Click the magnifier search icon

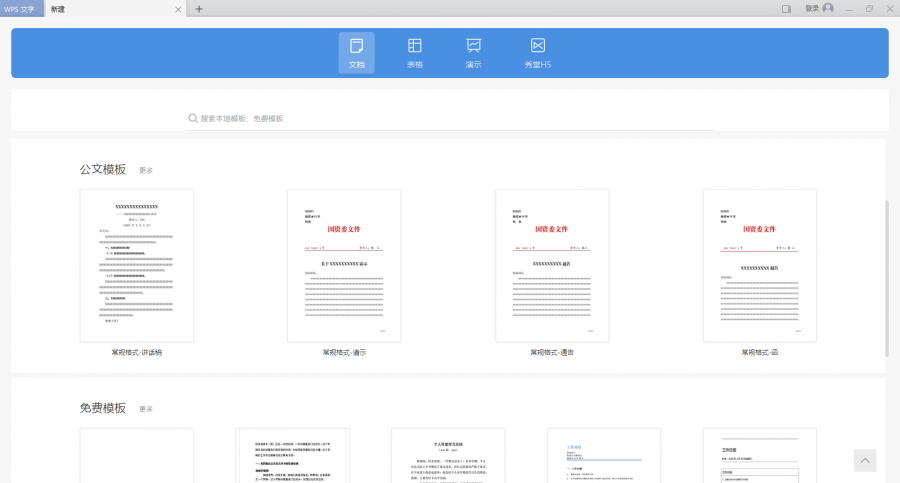click(x=193, y=118)
